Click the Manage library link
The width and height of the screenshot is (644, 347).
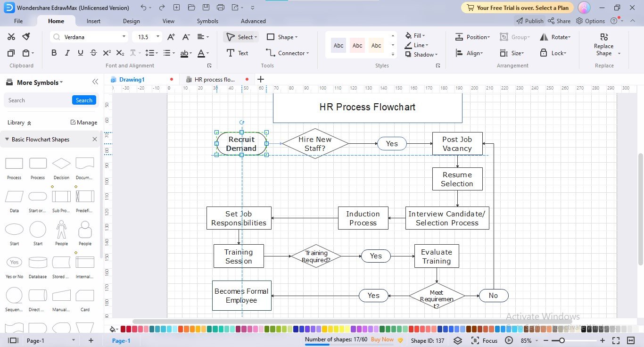(x=83, y=122)
